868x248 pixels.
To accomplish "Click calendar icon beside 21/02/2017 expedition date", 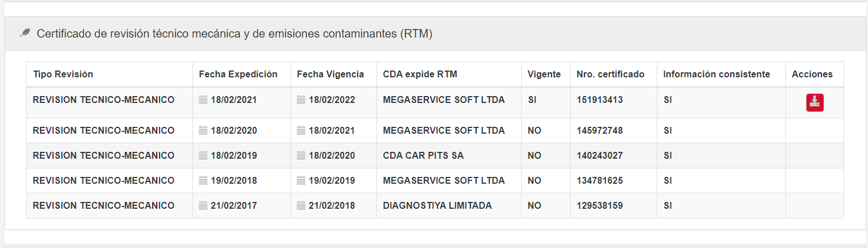I will 203,206.
